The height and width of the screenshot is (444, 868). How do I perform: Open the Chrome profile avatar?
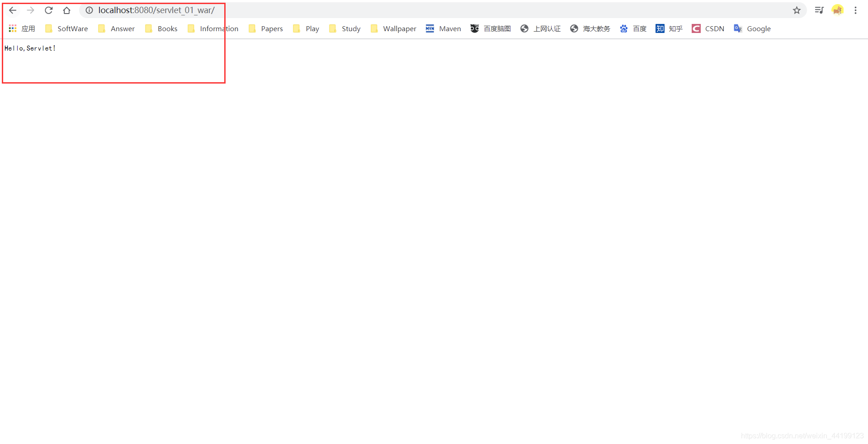pos(837,10)
